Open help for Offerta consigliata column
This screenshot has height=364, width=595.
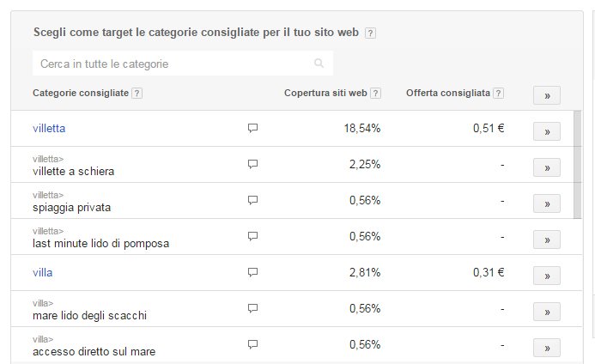pyautogui.click(x=498, y=93)
